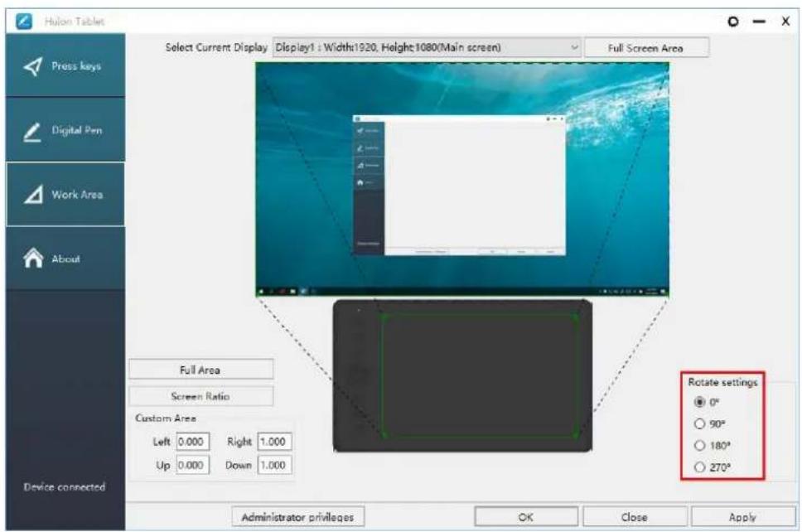Viewport: 802px width, 532px height.
Task: Click the Device connected status text
Action: point(65,487)
